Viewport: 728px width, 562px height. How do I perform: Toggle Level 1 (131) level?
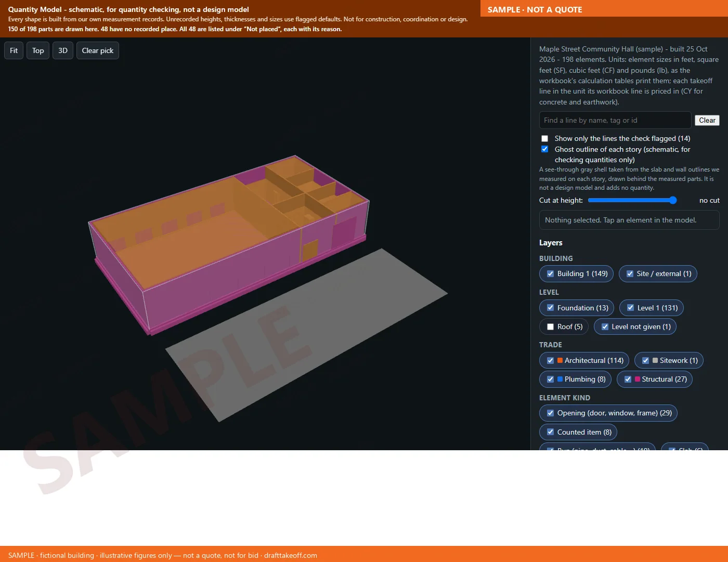point(652,308)
